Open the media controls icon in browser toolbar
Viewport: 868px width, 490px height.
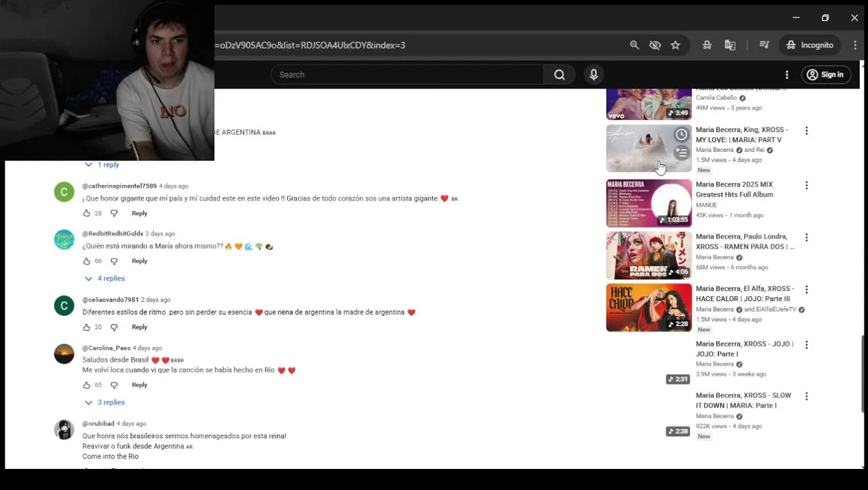[x=765, y=45]
